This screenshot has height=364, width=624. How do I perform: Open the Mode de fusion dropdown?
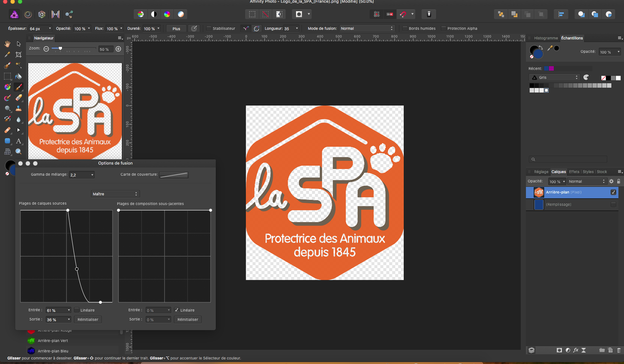(x=367, y=29)
